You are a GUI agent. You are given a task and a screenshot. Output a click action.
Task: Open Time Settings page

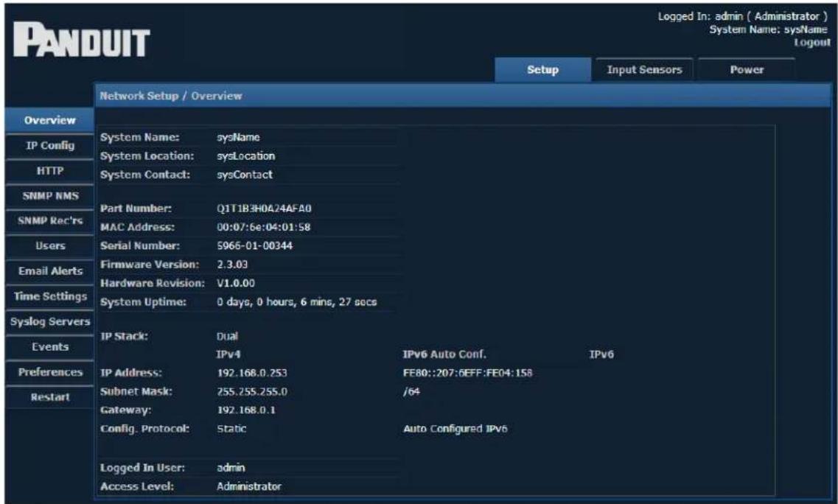point(49,296)
